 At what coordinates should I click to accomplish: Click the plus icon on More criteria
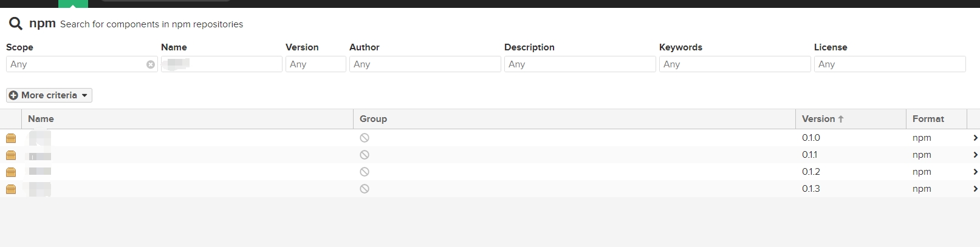tap(13, 95)
